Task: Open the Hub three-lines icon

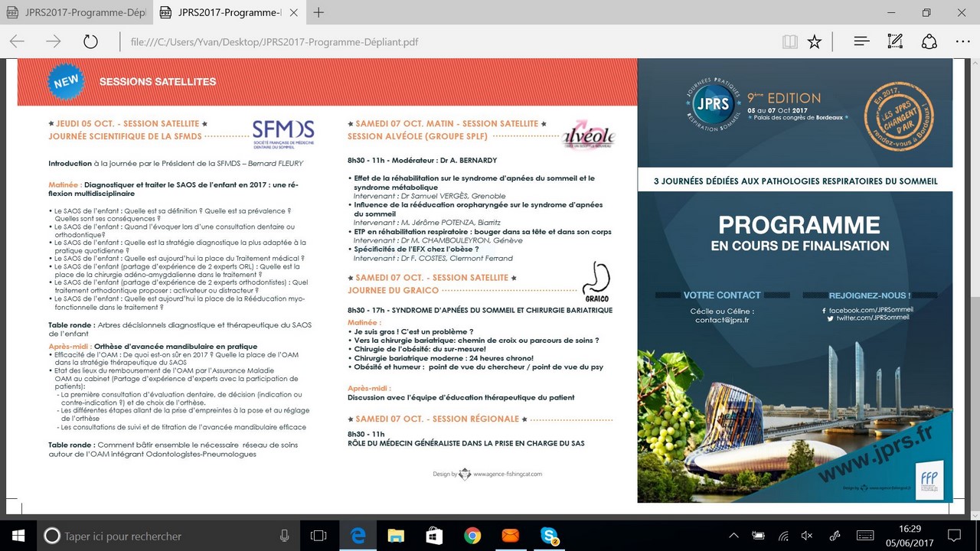Action: [x=861, y=42]
